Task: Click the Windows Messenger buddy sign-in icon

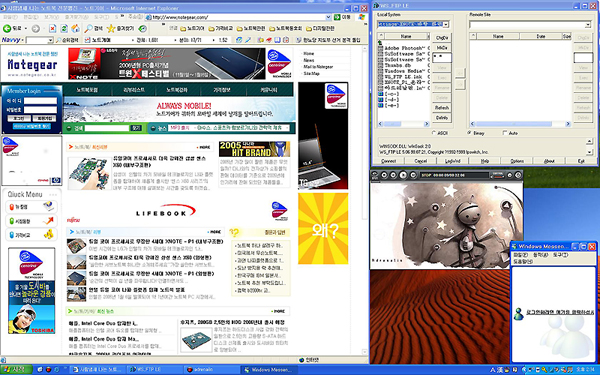Action: (x=518, y=314)
